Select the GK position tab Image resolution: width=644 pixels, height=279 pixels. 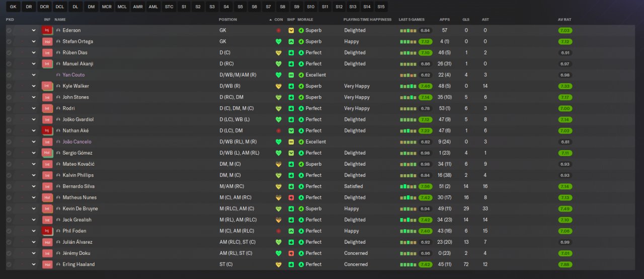[x=13, y=7]
